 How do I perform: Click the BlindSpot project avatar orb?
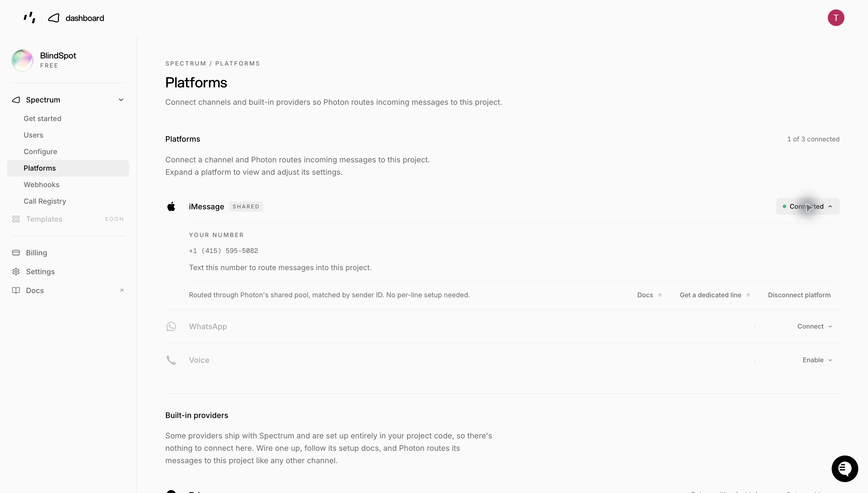tap(22, 60)
